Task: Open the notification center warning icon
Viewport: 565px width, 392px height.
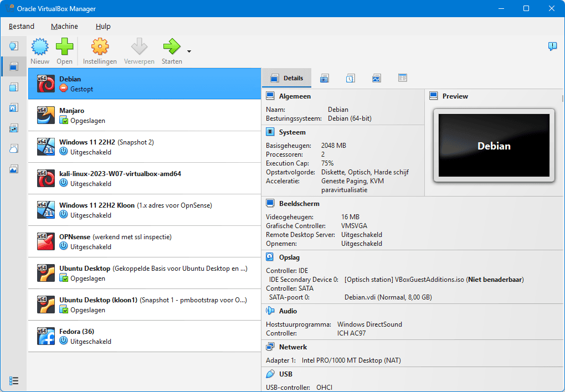Action: click(552, 47)
